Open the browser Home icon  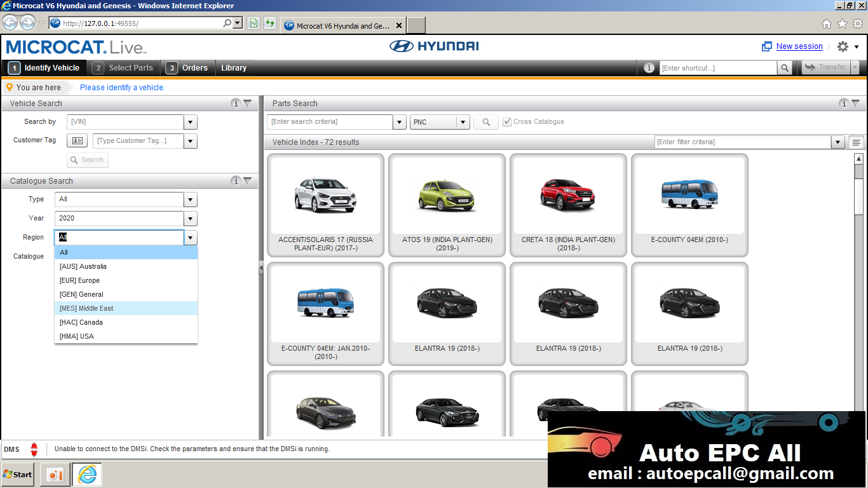click(x=827, y=24)
